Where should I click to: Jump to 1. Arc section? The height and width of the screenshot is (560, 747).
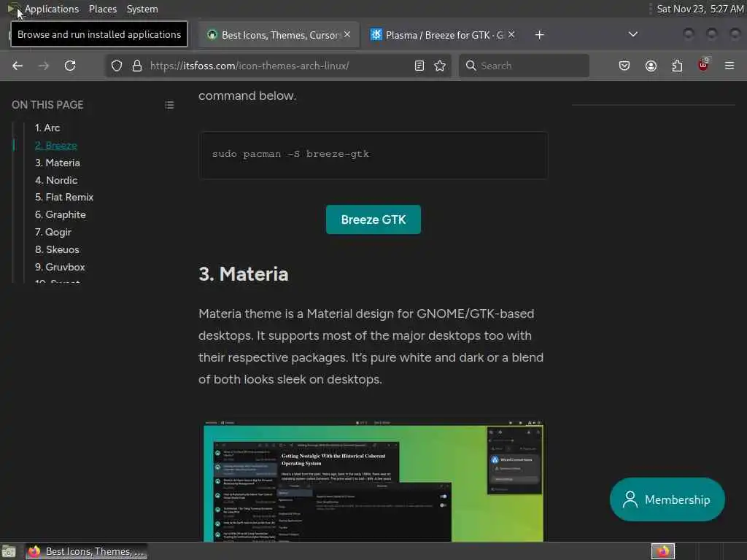tap(47, 128)
